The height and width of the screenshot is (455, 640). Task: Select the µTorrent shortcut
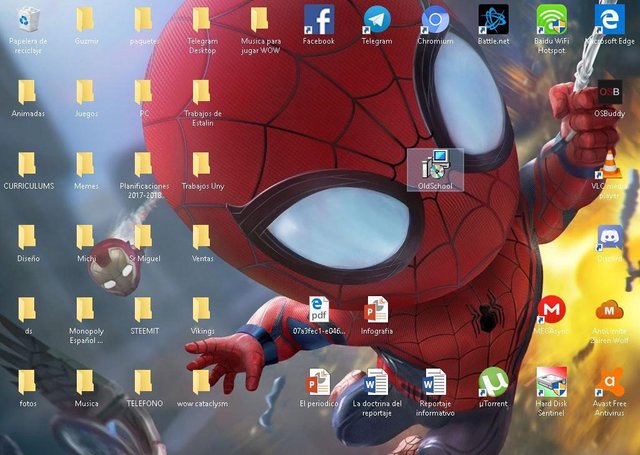pyautogui.click(x=493, y=382)
